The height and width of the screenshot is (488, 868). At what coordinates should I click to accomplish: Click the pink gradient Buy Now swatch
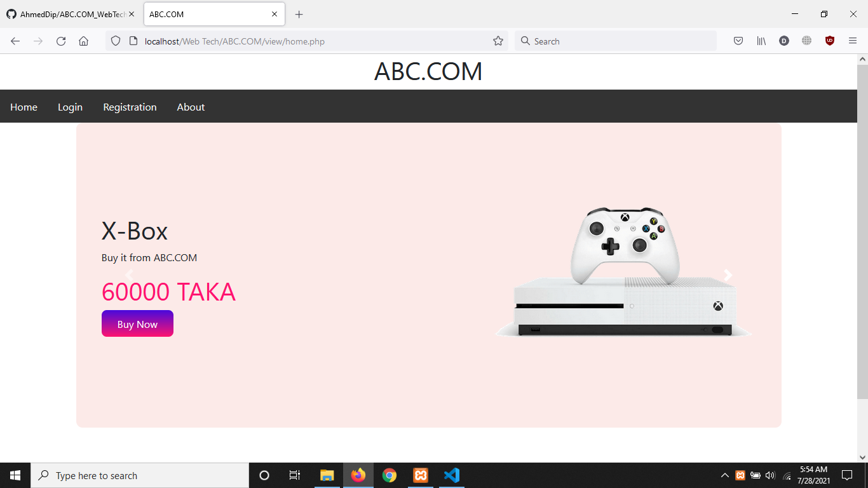137,323
